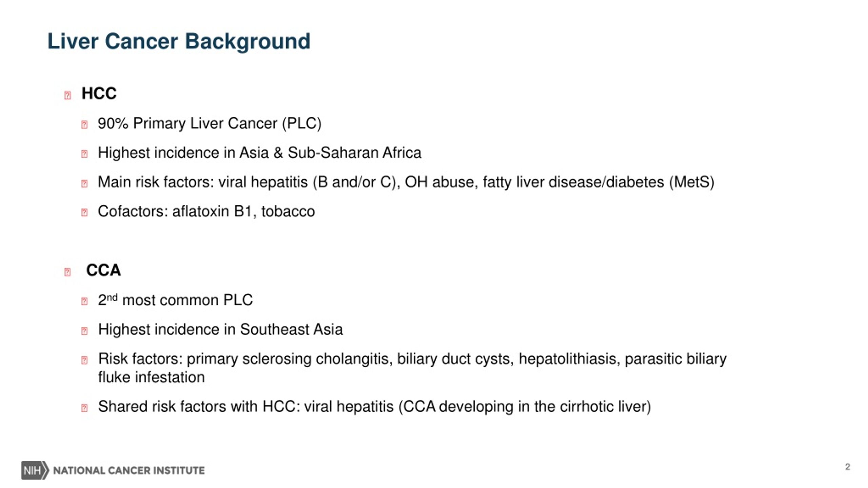Click the Liver Cancer Background title
This screenshot has height=488, width=868.
click(x=179, y=41)
